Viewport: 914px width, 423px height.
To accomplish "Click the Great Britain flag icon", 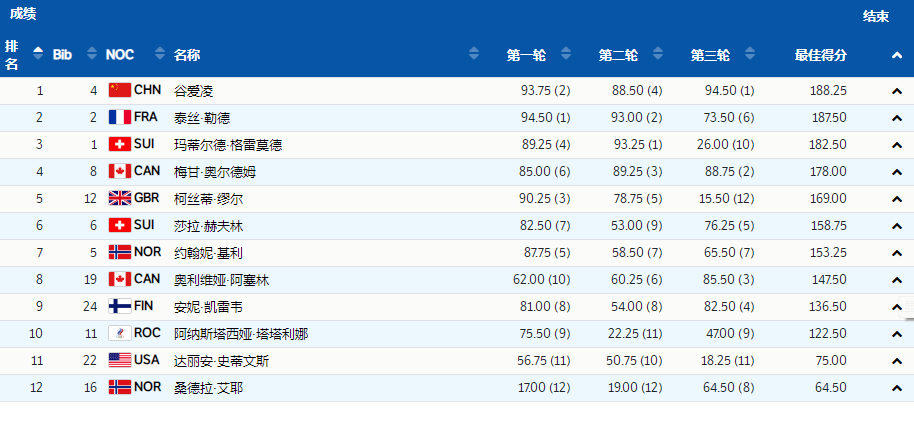I will click(119, 198).
